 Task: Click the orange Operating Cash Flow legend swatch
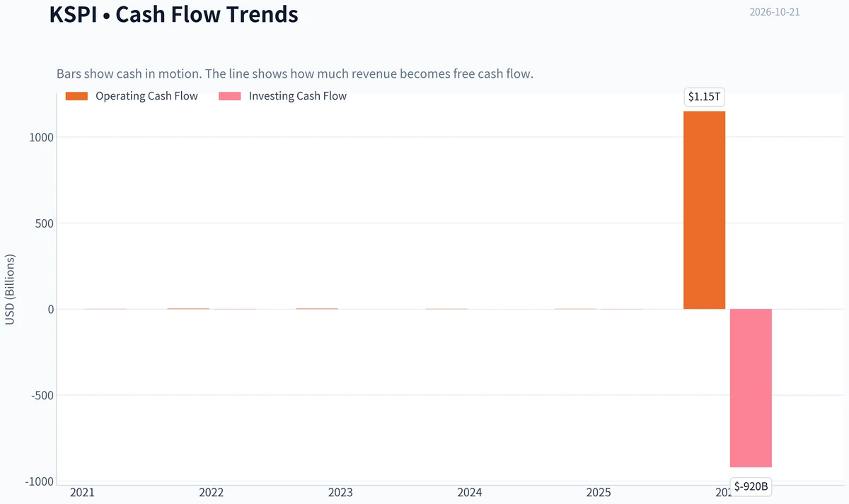(x=76, y=96)
